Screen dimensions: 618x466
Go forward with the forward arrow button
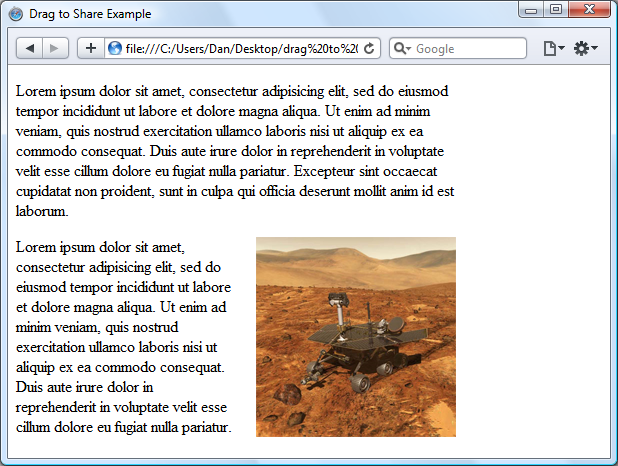coord(55,48)
